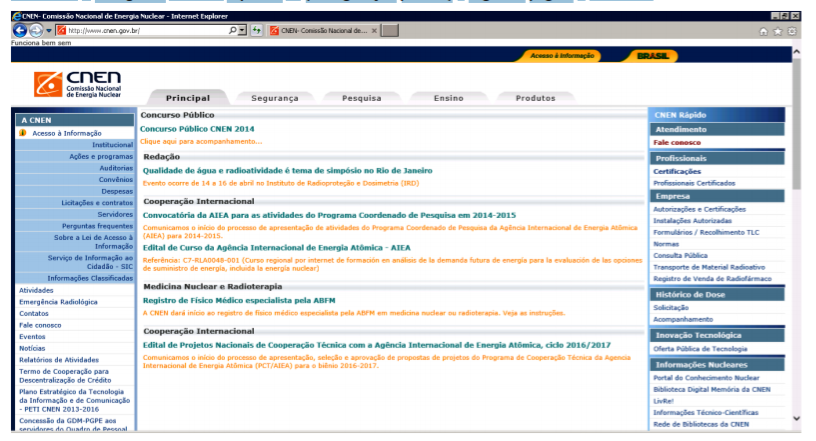Open the Tools gear icon
Image resolution: width=816 pixels, height=441 pixels.
792,31
